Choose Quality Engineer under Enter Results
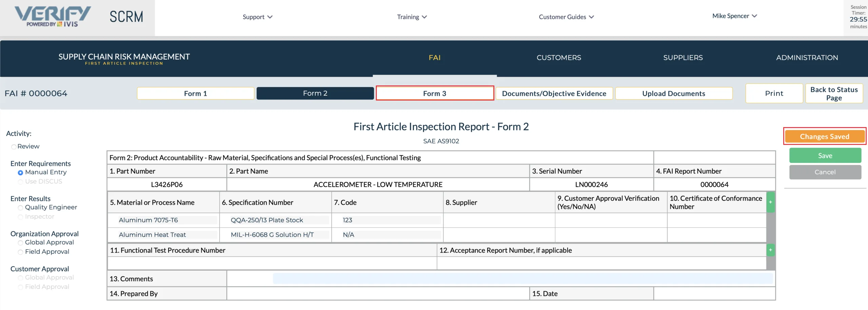Screen dimensions: 868x310 click(x=20, y=207)
